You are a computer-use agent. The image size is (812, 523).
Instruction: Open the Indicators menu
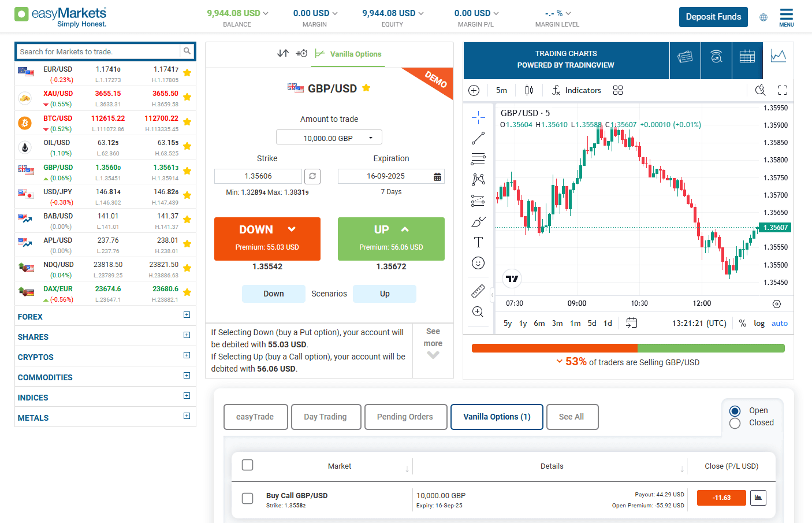[576, 90]
